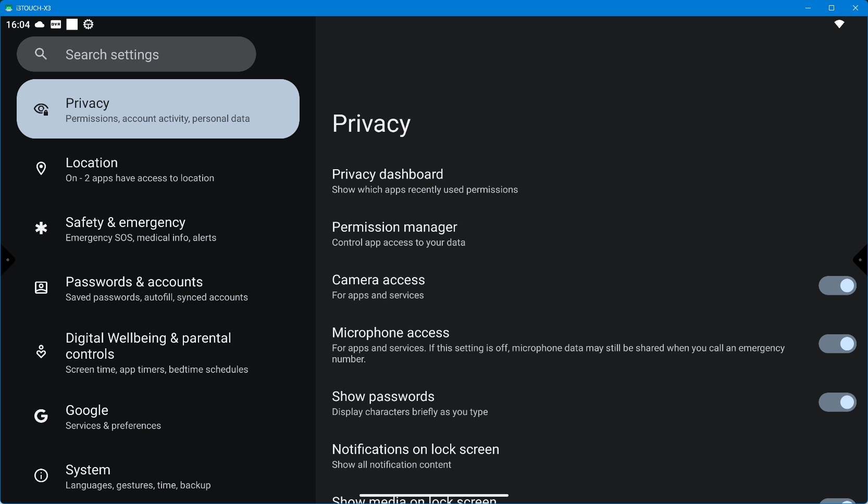868x504 pixels.
Task: Click the Location pin icon
Action: point(41,169)
